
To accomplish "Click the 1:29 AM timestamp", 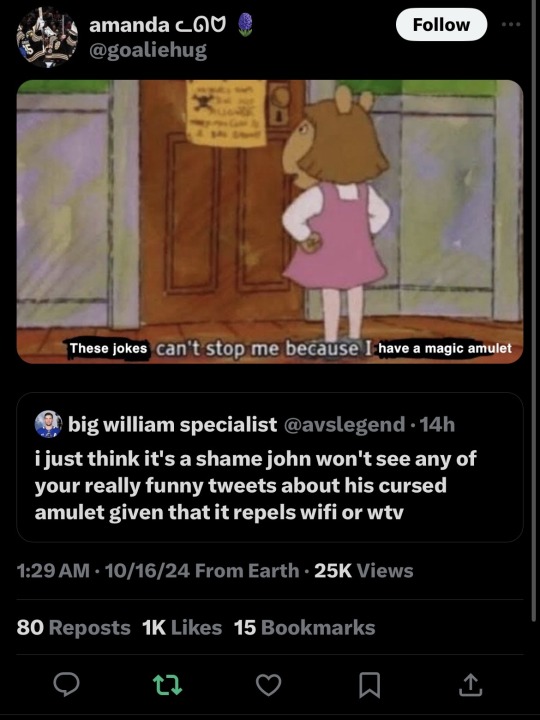I will (53, 571).
